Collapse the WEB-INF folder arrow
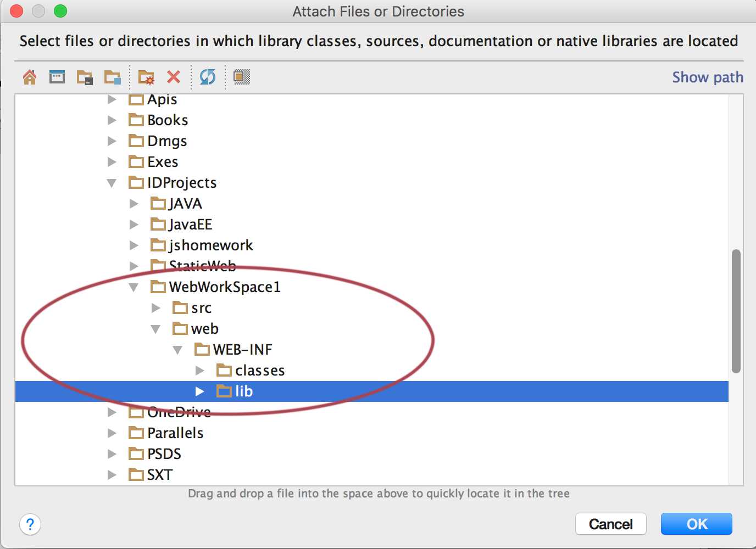Screen dimensions: 756x549 177,350
